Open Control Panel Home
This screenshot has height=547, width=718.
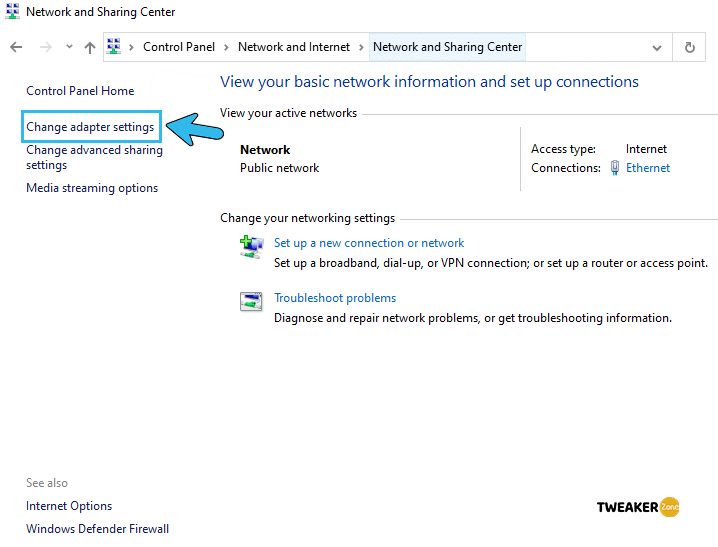(x=80, y=91)
